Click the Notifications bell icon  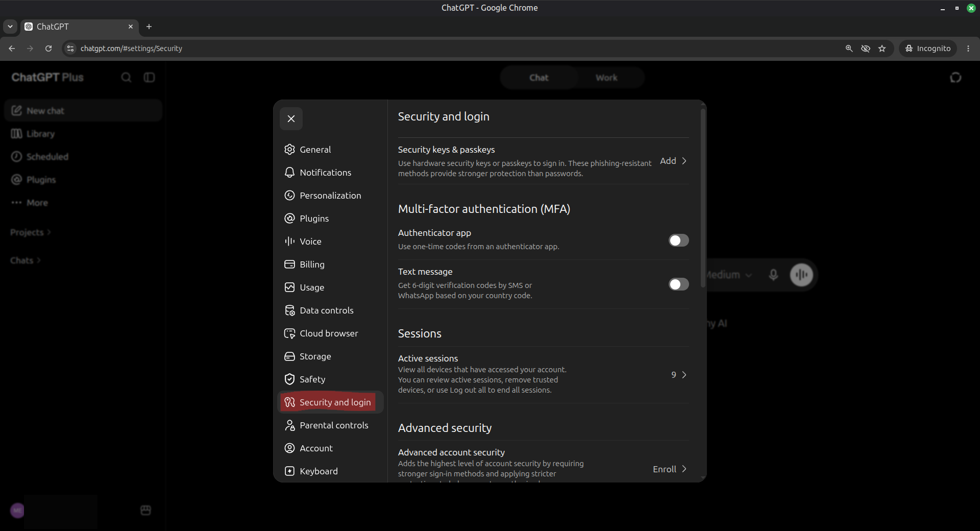tap(289, 173)
